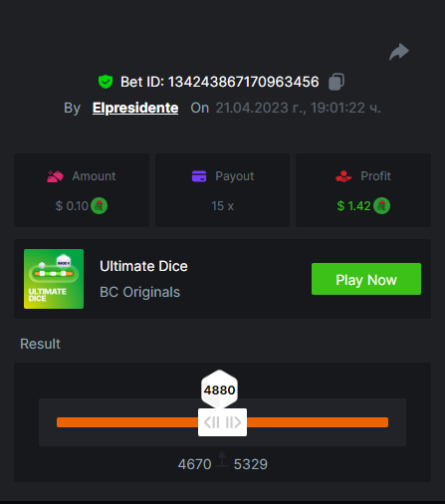Click the purple Payout card icon
445x504 pixels.
(x=199, y=176)
